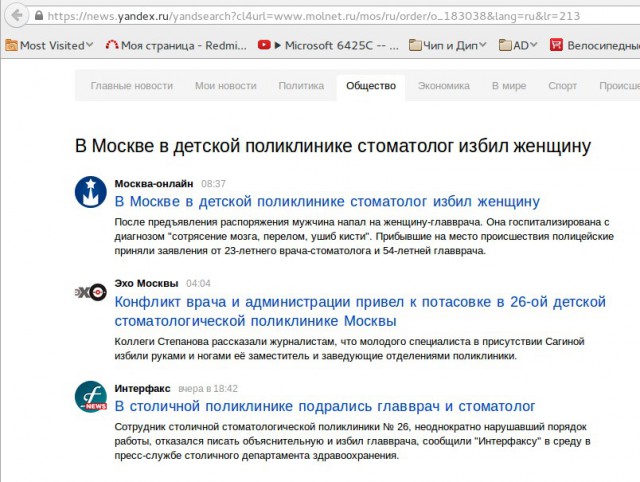This screenshot has width=640, height=482.
Task: Switch to Политика tab
Action: pos(301,86)
